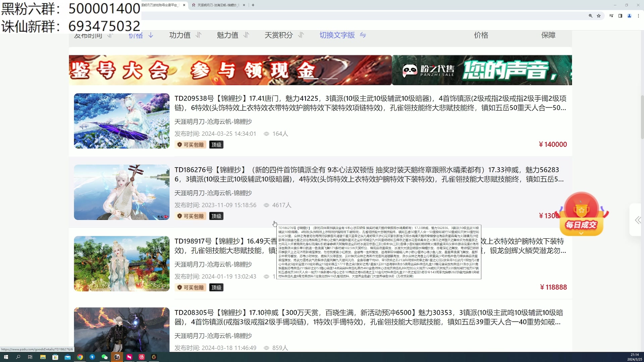Collapse the right-side panel with the chevron

coord(637,220)
